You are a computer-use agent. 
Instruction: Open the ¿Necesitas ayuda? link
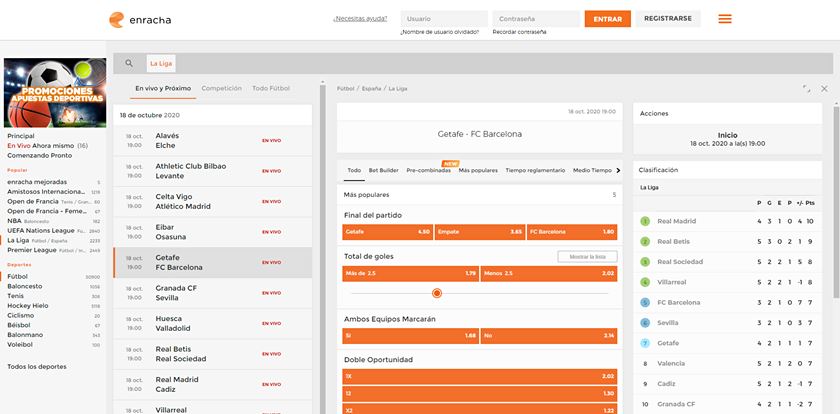(360, 19)
